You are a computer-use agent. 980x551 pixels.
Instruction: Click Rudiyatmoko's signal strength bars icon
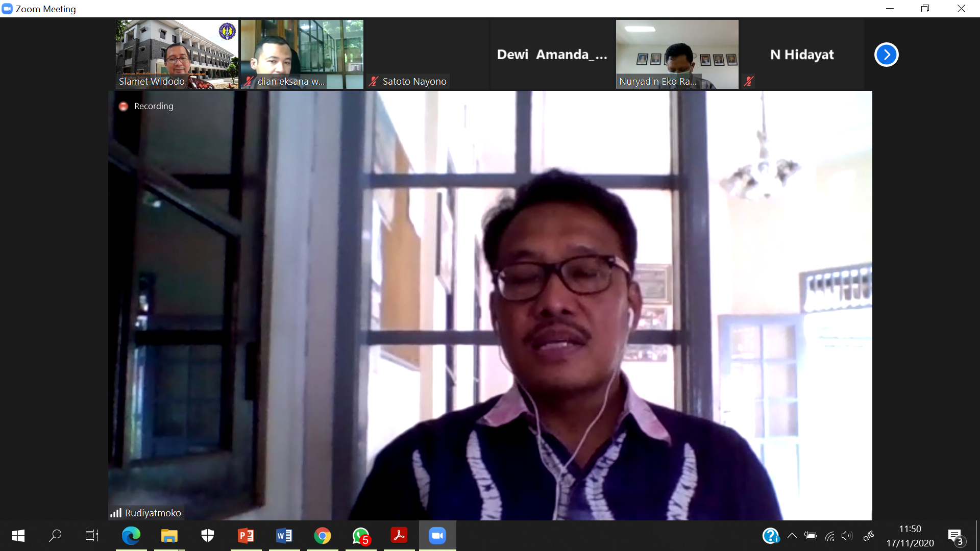click(116, 513)
